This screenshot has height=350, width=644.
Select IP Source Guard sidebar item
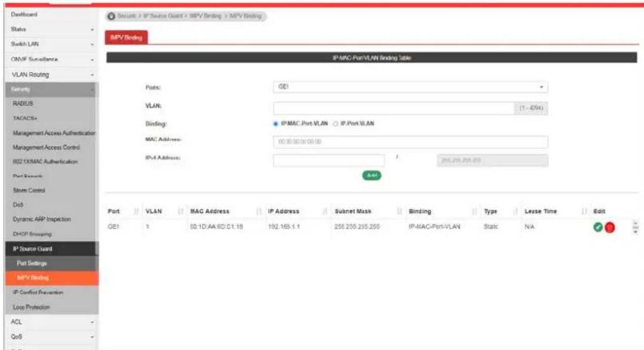point(52,249)
